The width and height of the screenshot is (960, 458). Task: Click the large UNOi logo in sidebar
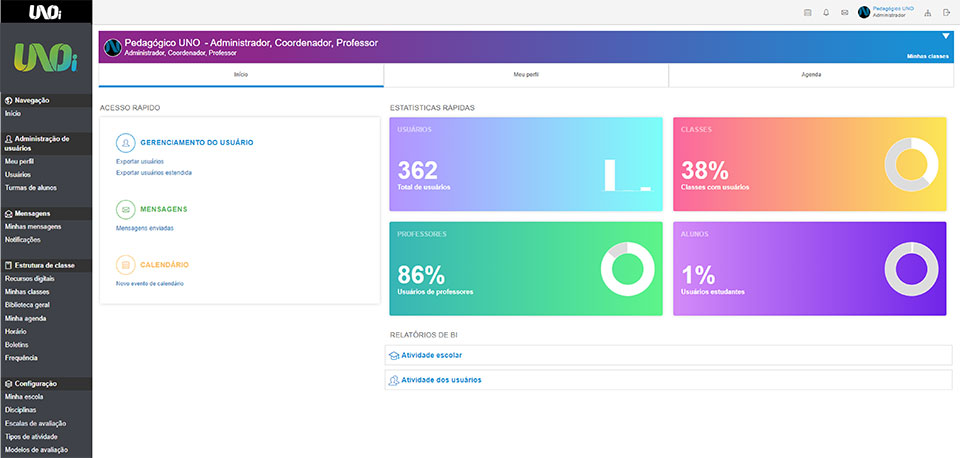tap(46, 58)
